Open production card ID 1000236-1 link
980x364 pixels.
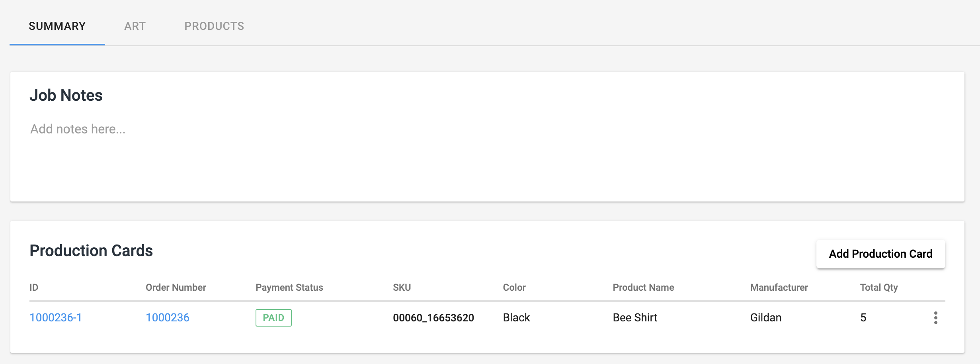[56, 318]
